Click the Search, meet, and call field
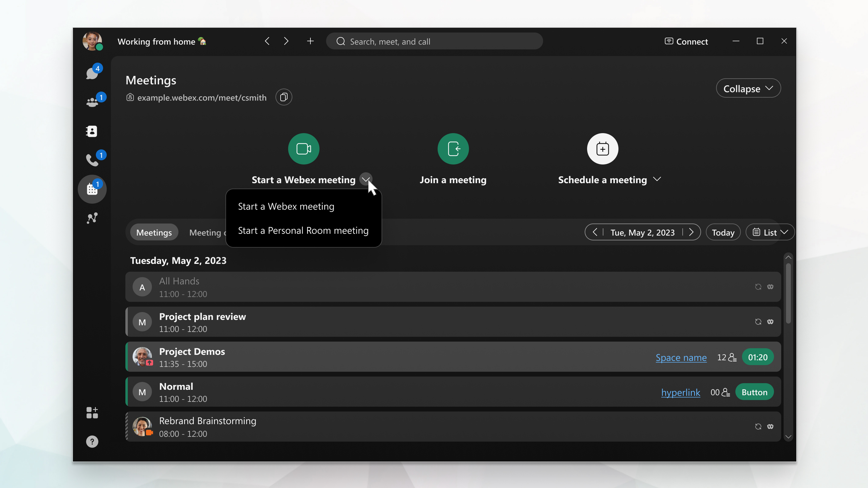Screen dimensions: 868x488 (x=434, y=41)
